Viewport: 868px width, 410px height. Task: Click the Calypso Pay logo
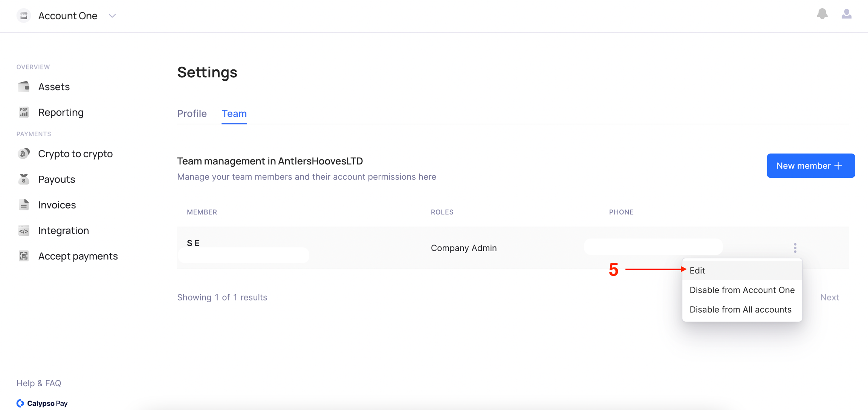(x=42, y=403)
